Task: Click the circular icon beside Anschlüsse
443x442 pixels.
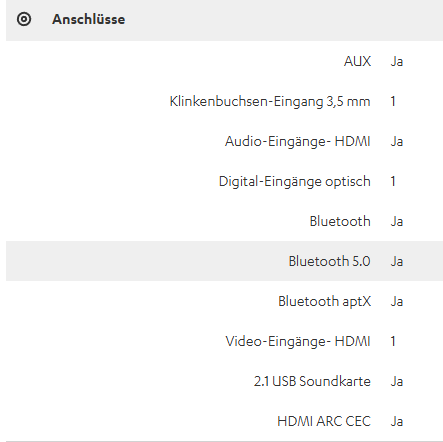Action: click(x=24, y=19)
